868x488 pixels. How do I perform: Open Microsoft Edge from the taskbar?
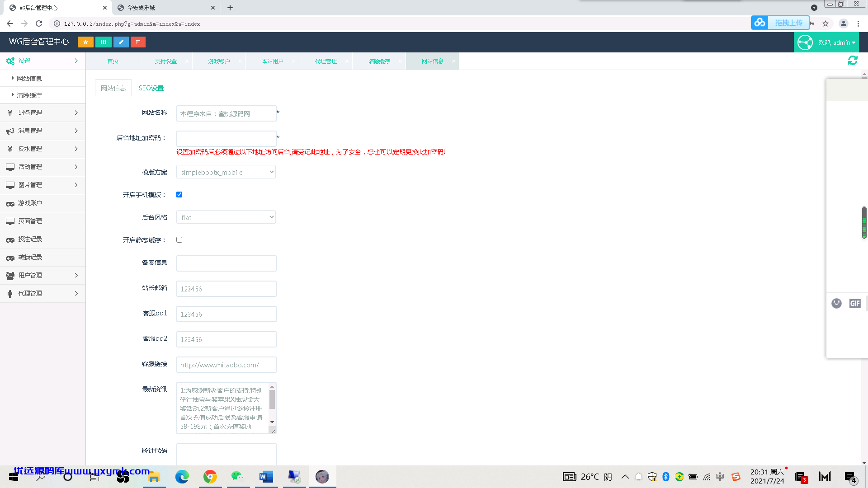182,477
